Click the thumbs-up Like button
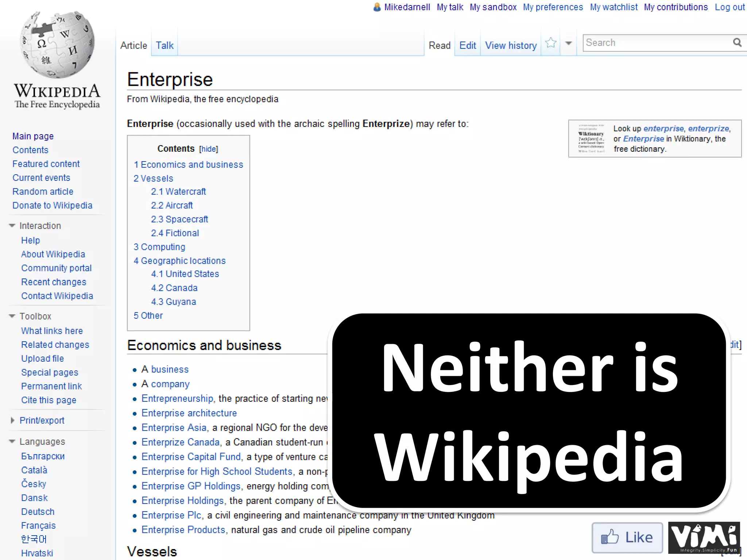This screenshot has height=560, width=747. coord(627,537)
